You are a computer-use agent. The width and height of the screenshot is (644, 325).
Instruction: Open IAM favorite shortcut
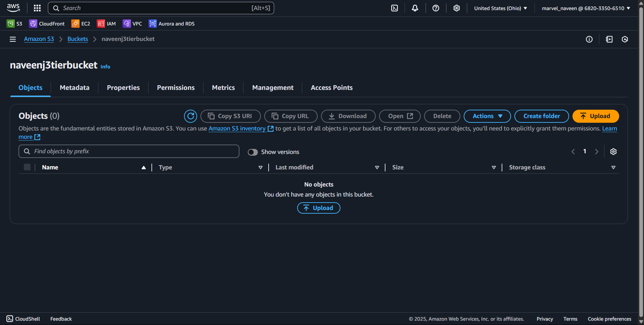(106, 23)
